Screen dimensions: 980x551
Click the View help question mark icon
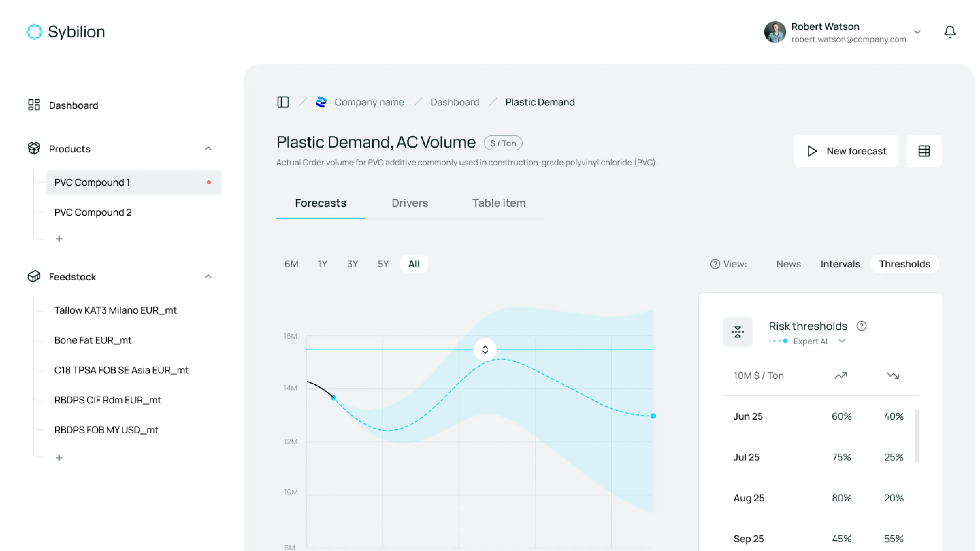click(715, 264)
